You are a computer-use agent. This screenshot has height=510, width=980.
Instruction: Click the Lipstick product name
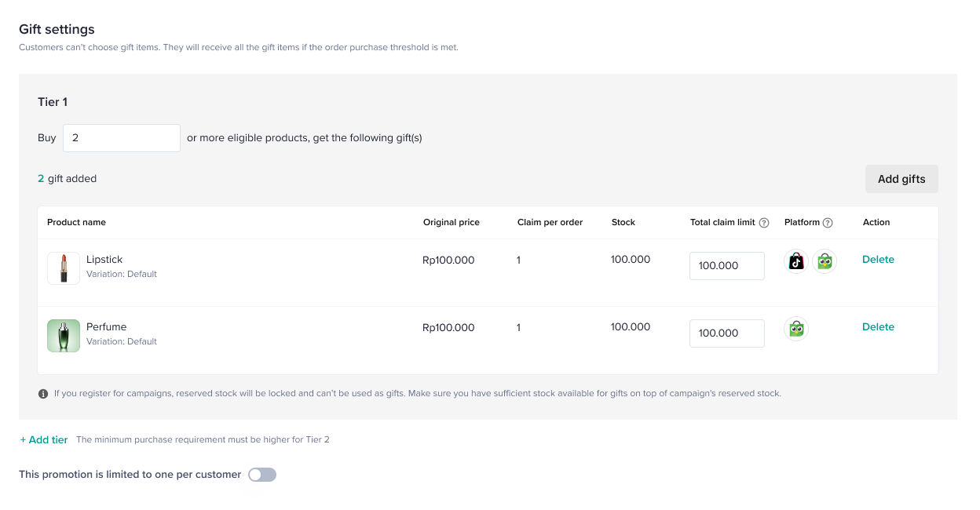point(104,260)
